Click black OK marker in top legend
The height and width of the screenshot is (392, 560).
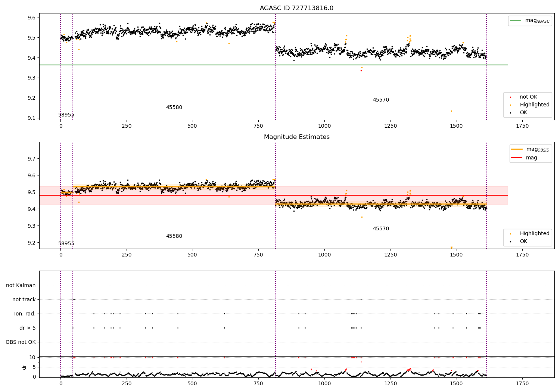tap(510, 113)
